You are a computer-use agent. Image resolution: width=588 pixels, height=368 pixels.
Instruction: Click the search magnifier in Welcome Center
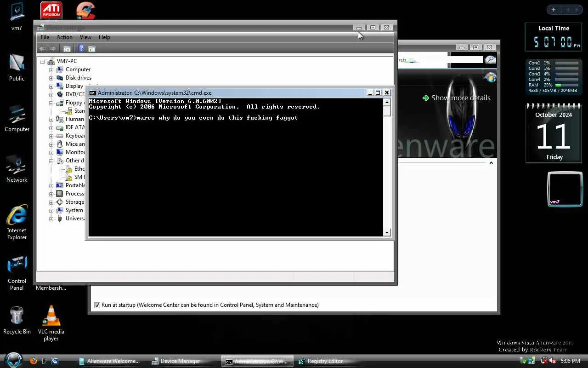click(x=490, y=59)
